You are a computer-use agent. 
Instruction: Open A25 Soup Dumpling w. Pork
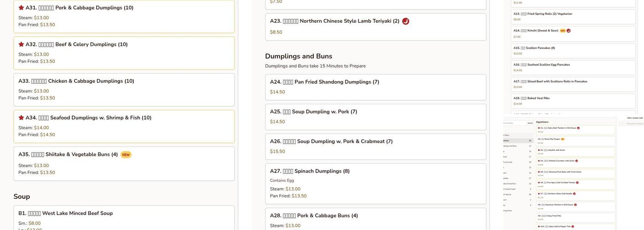[375, 117]
